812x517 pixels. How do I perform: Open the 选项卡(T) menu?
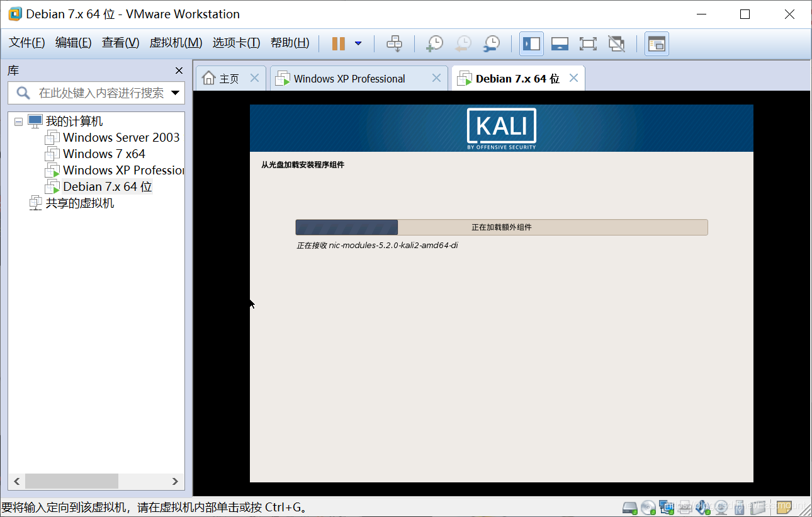coord(236,43)
